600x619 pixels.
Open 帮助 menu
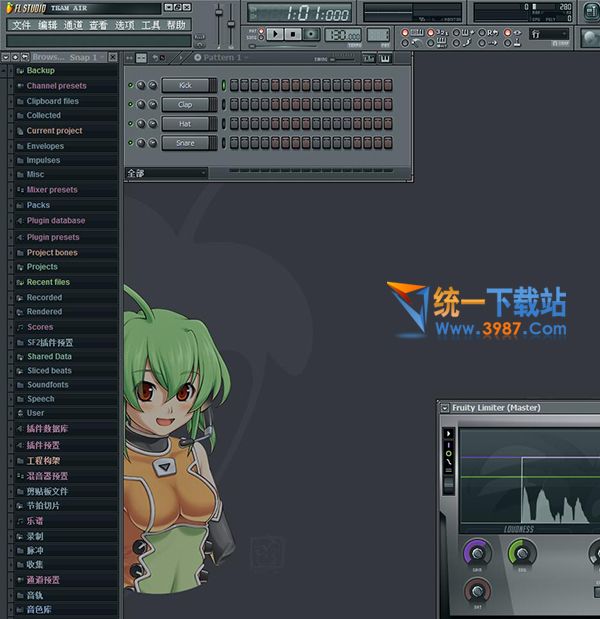(176, 25)
